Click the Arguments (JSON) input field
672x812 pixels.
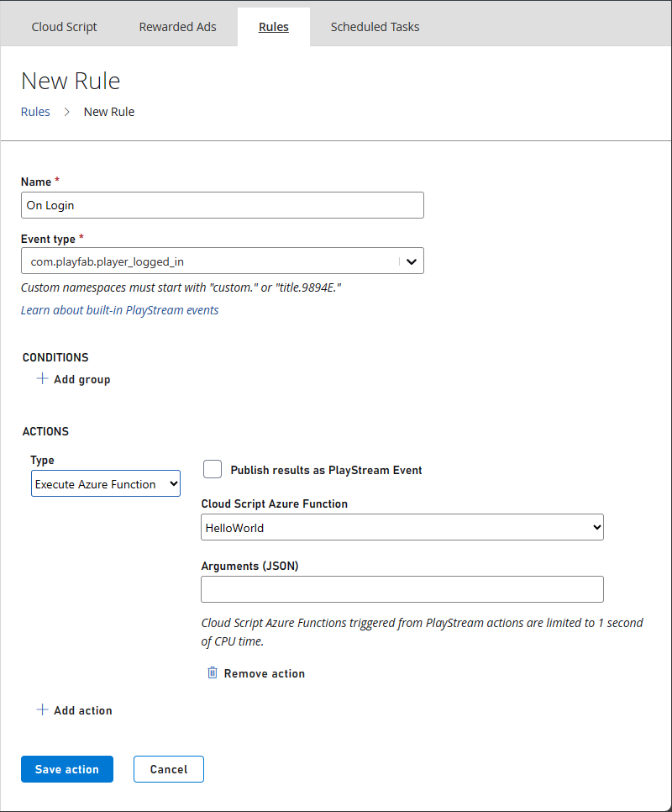pyautogui.click(x=402, y=588)
